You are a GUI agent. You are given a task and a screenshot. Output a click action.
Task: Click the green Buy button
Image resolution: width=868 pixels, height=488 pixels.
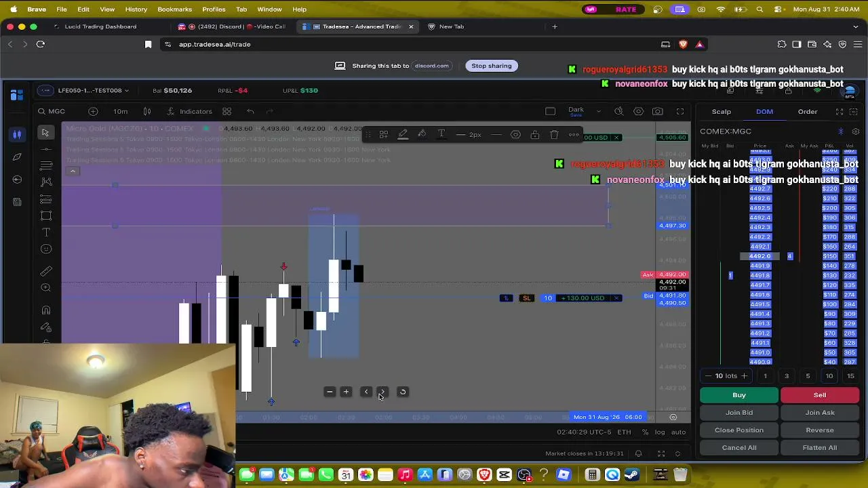click(739, 395)
